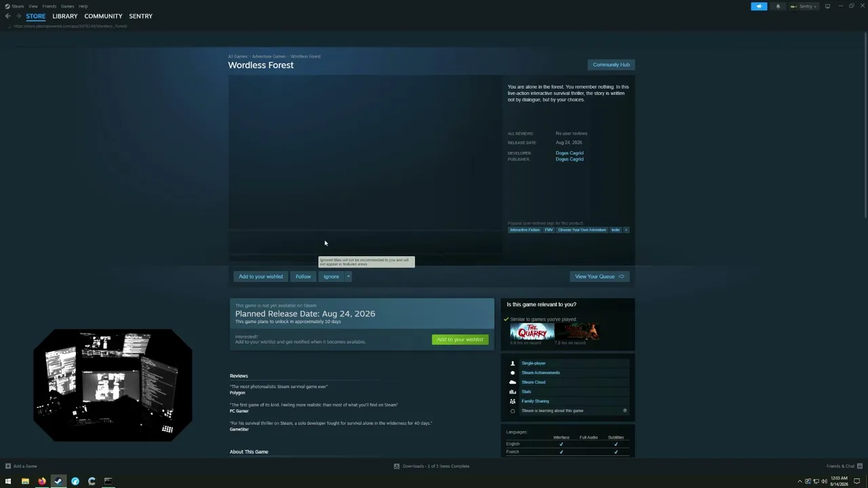Open the Sentry account dropdown
This screenshot has height=488, width=868.
click(804, 6)
